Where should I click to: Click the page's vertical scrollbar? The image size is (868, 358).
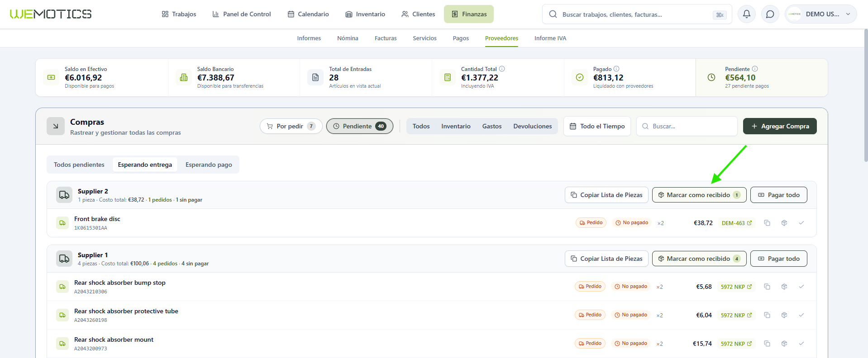click(x=866, y=95)
